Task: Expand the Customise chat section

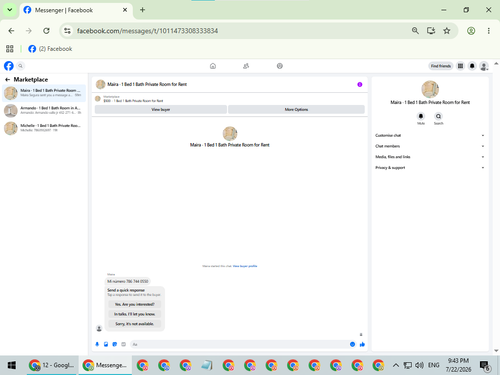Action: 430,135
